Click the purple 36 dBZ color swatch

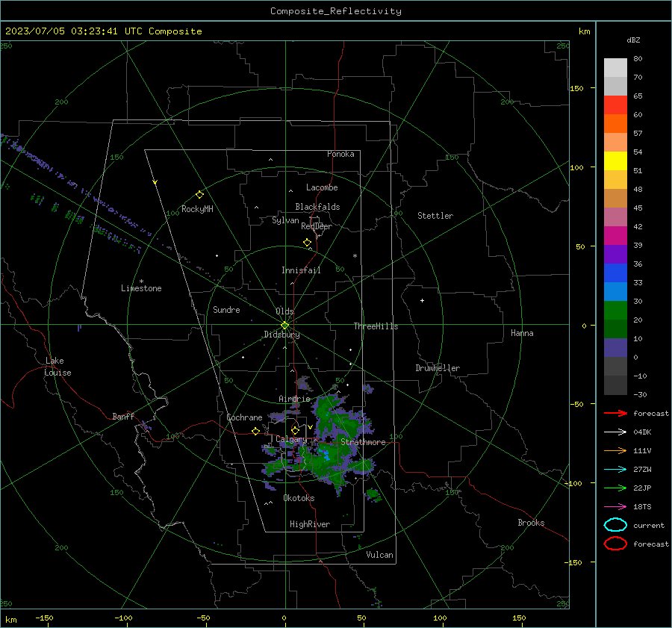click(615, 254)
